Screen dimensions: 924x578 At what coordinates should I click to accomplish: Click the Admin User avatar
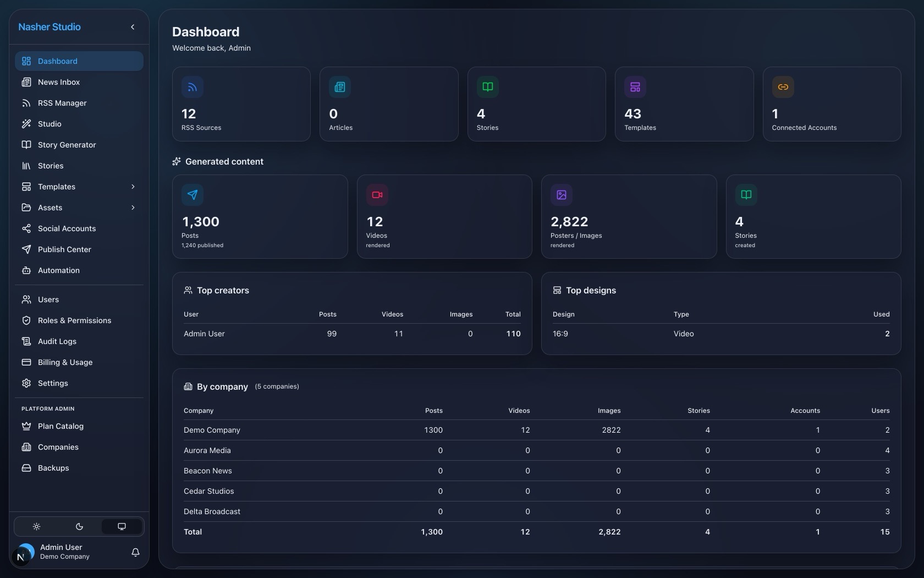[26, 552]
